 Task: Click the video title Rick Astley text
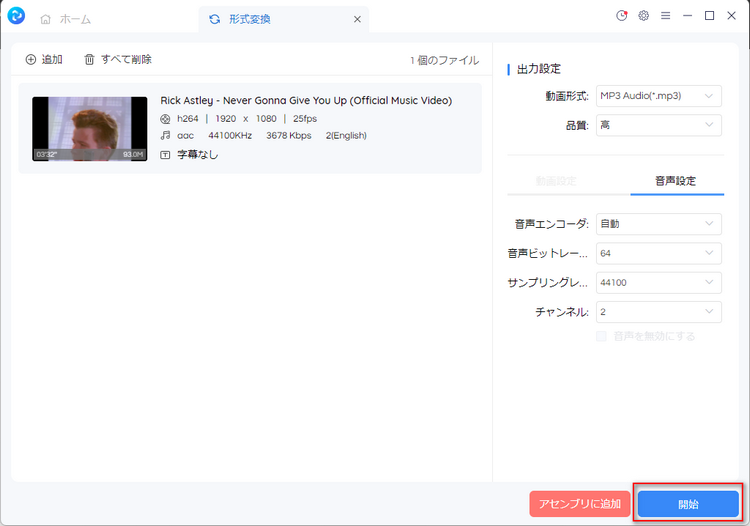[306, 100]
